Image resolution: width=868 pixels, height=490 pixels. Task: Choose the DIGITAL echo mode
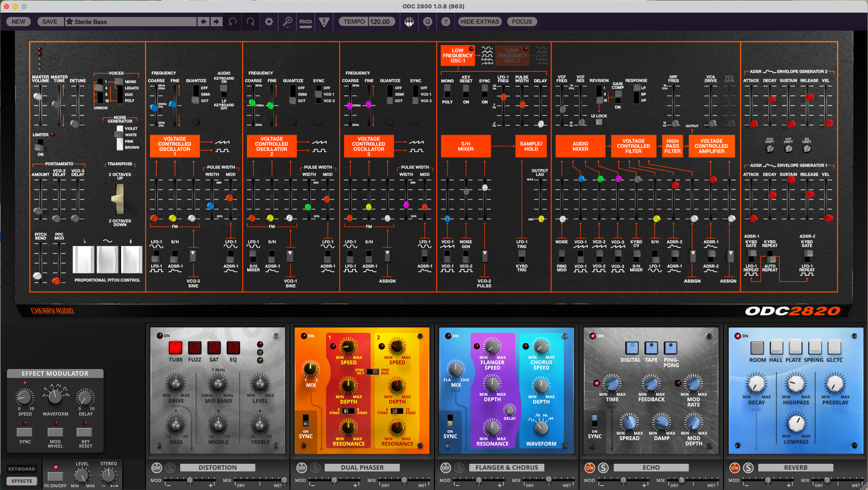632,348
